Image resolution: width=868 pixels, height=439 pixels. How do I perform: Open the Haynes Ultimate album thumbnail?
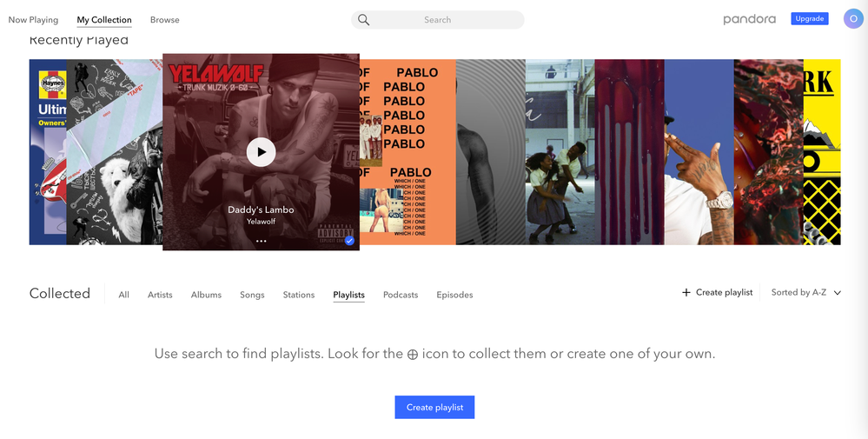click(48, 152)
